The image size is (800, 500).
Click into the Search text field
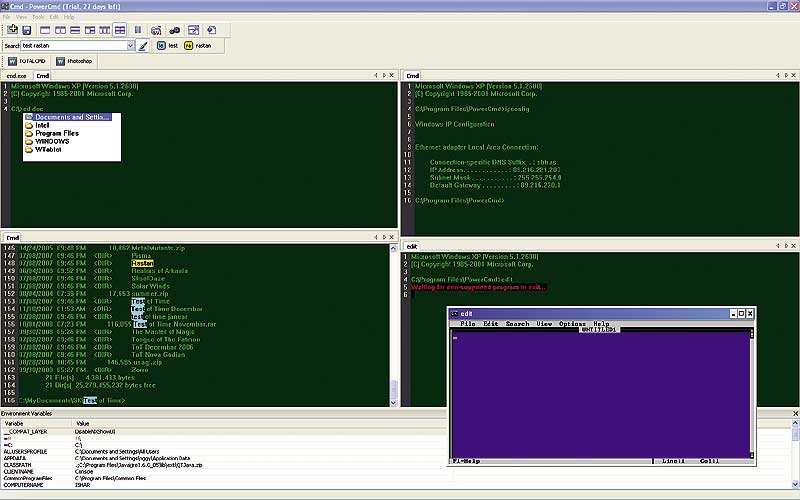73,45
